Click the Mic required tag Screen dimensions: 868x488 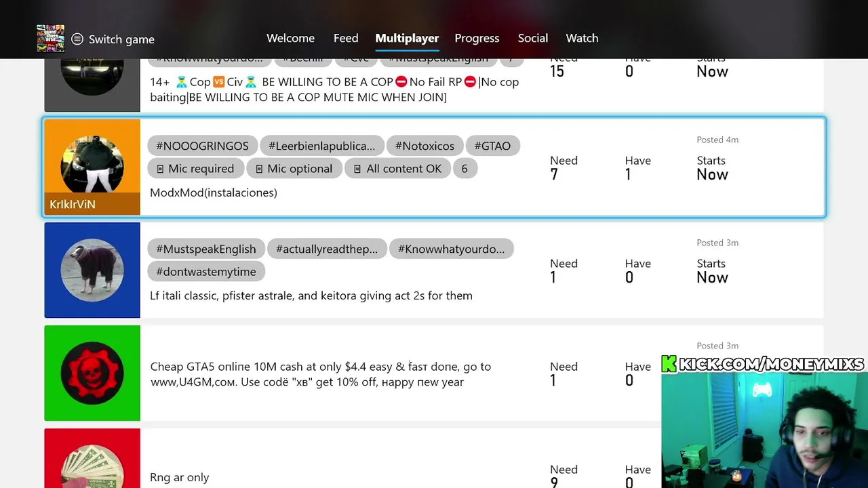(195, 169)
